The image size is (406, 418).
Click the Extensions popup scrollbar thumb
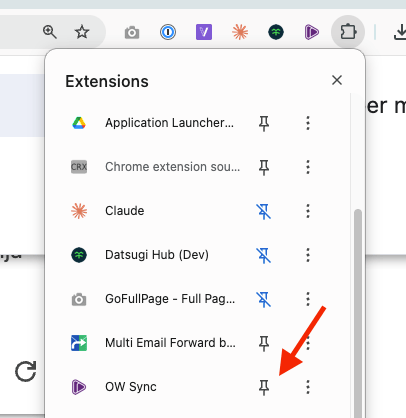point(358,313)
